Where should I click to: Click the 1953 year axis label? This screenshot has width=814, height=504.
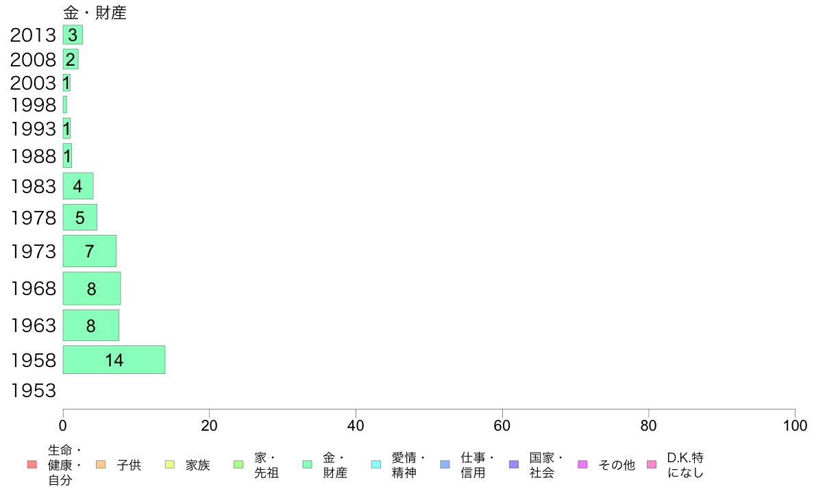click(x=33, y=390)
